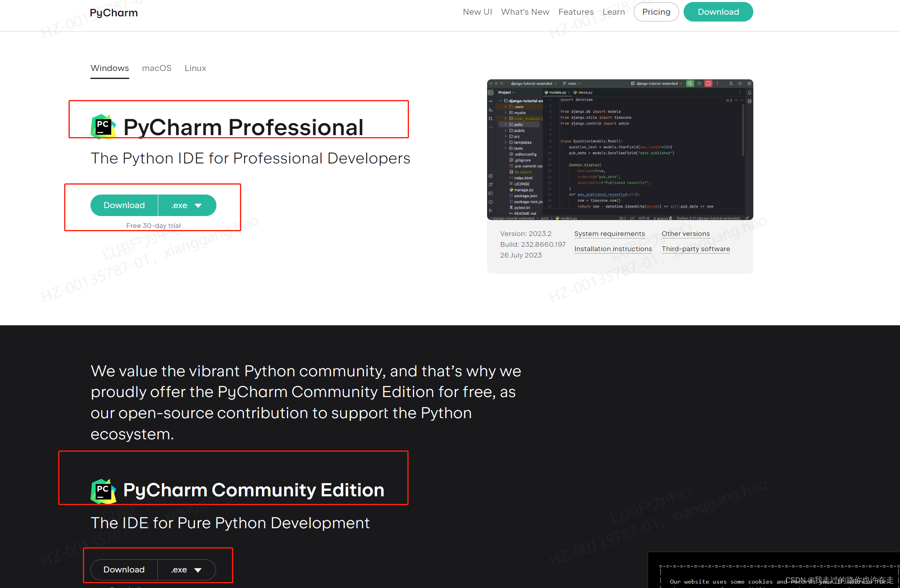Open the New UI page

[478, 12]
